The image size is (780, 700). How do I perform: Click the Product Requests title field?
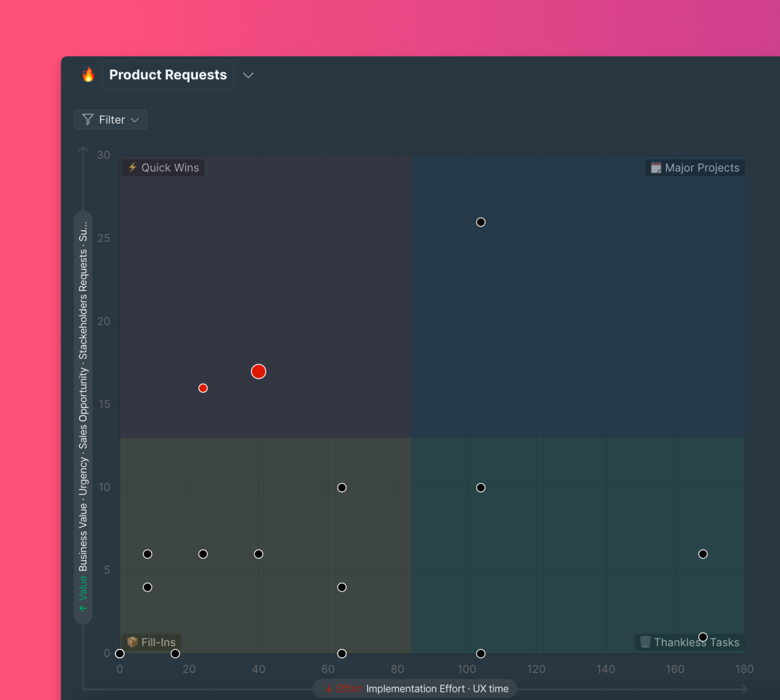[x=168, y=75]
